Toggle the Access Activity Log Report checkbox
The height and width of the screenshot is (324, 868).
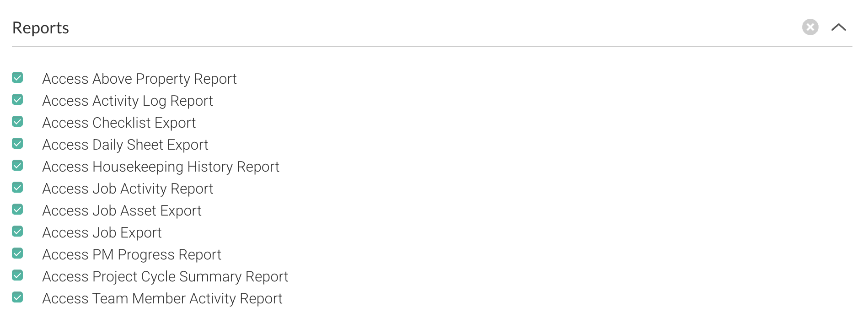point(17,99)
